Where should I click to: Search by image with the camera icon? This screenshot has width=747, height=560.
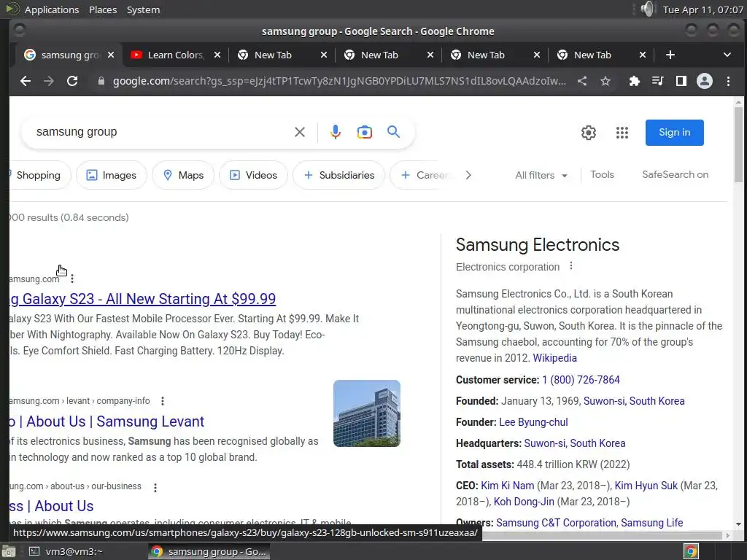pyautogui.click(x=365, y=132)
